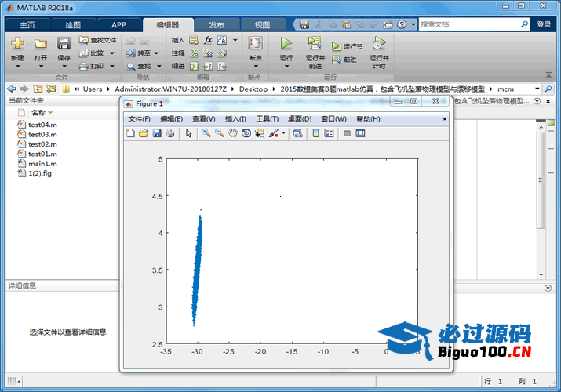
Task: Click the Run (运行) button in ribbon
Action: (x=286, y=47)
